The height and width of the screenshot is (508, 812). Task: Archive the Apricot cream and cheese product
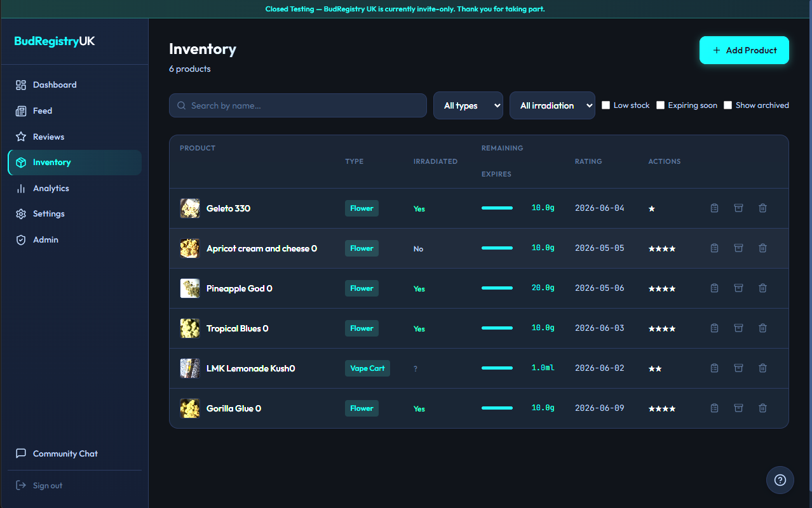738,248
